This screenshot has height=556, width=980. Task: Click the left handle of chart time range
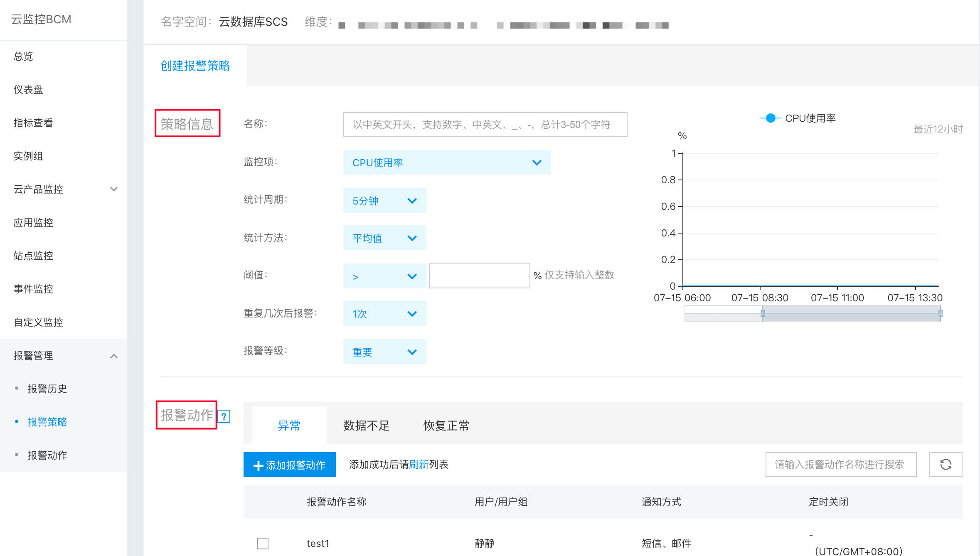pyautogui.click(x=763, y=313)
